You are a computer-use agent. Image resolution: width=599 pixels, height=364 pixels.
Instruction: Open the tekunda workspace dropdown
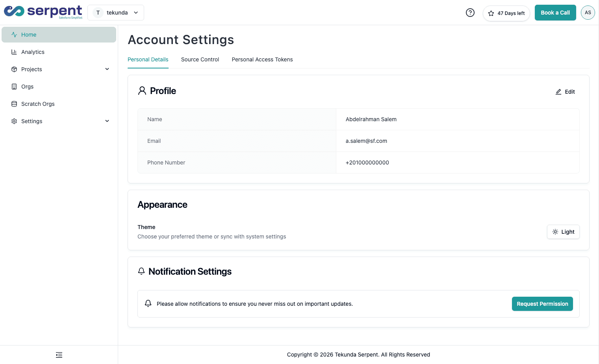115,12
